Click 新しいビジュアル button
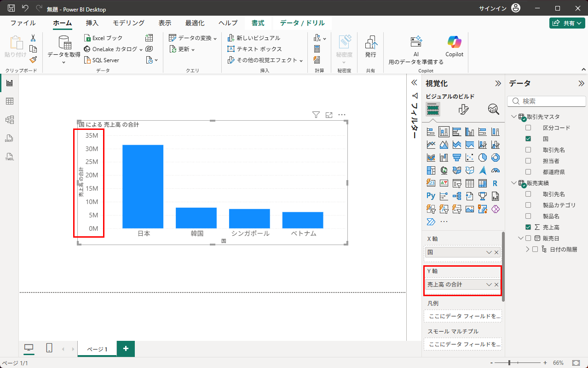The width and height of the screenshot is (588, 368). [x=254, y=38]
